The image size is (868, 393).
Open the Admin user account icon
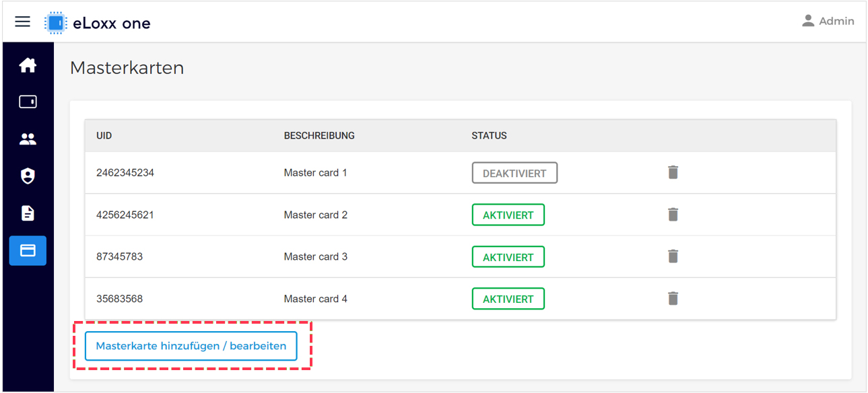click(x=808, y=21)
